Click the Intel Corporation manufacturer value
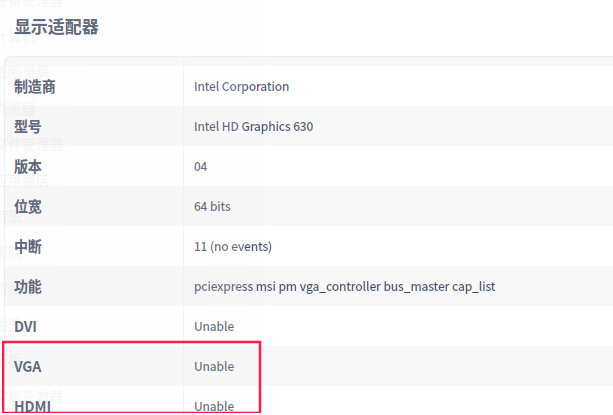The image size is (613, 415). pyautogui.click(x=241, y=87)
